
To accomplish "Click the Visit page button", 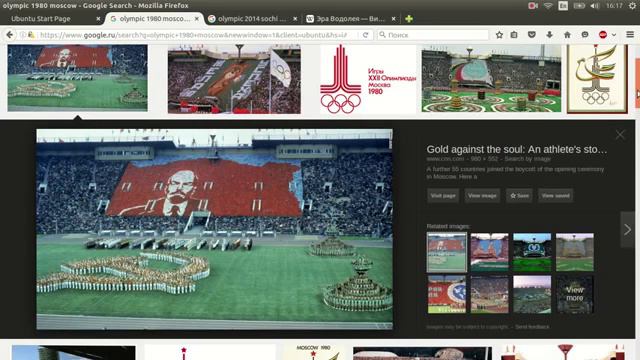I will [x=443, y=196].
